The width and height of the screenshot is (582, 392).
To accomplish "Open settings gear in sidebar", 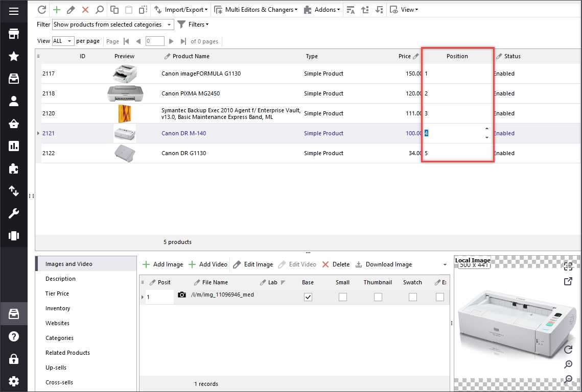I will click(14, 381).
